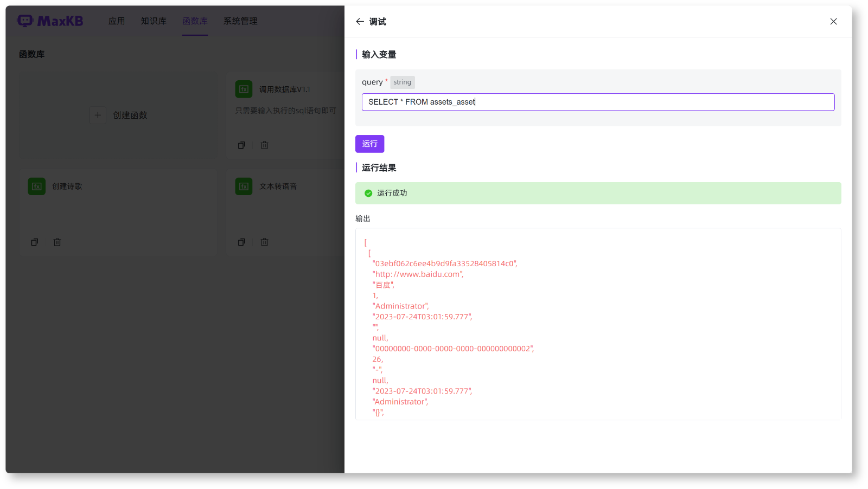The image size is (868, 489).
Task: Run the query with 运行 button
Action: tap(369, 144)
